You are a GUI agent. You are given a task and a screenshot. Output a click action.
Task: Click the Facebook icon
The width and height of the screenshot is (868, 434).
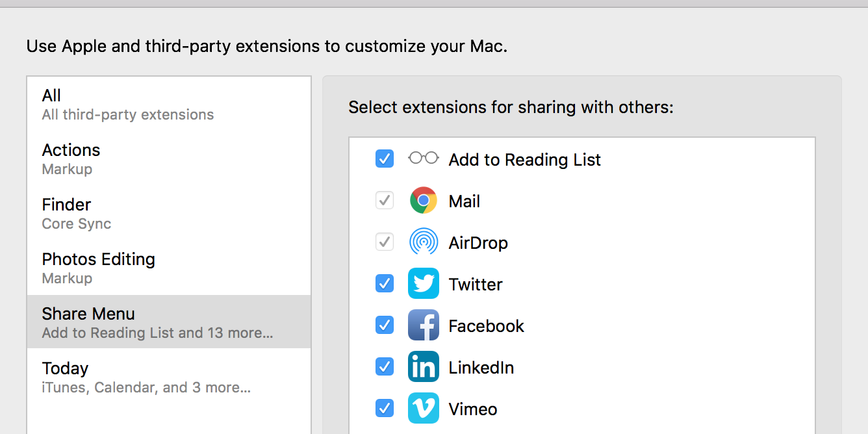[423, 325]
